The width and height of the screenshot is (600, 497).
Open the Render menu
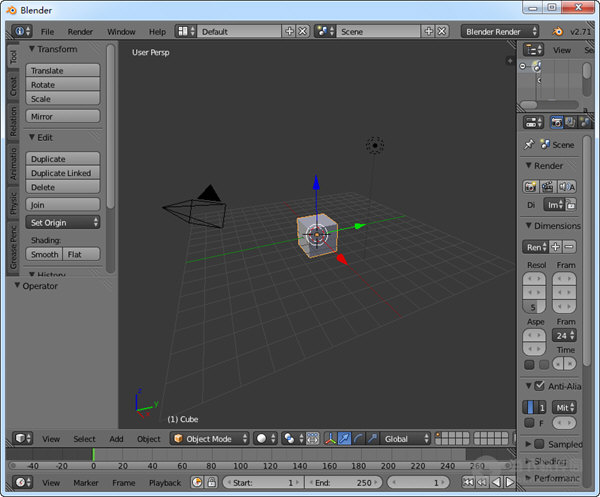[80, 32]
